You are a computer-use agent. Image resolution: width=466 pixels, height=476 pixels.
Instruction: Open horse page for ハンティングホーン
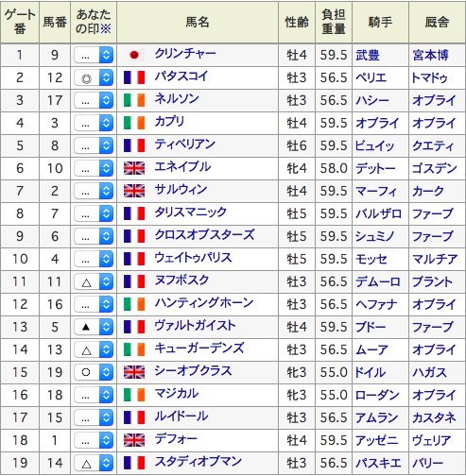click(204, 303)
